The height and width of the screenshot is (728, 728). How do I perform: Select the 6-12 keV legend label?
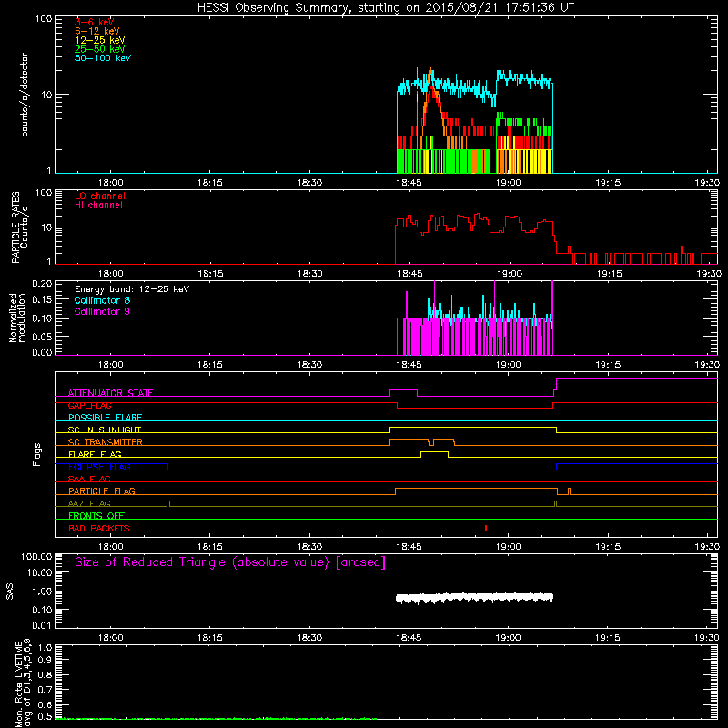[x=97, y=31]
